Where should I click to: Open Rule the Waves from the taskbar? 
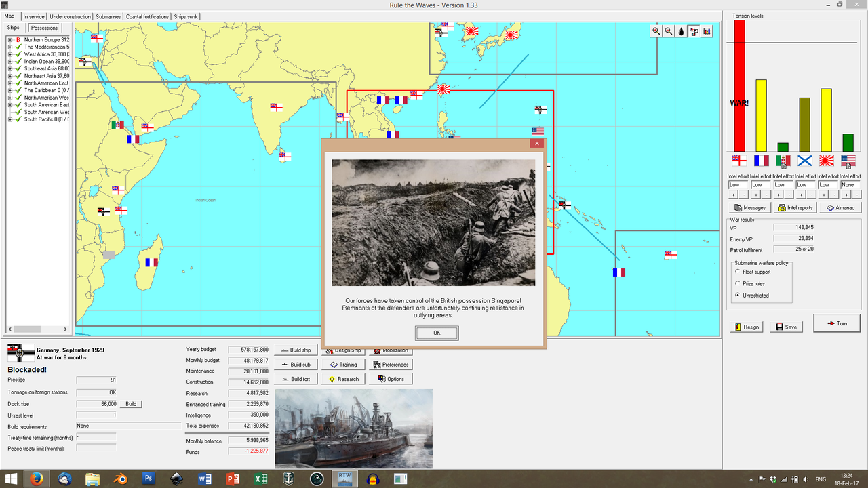pos(344,478)
